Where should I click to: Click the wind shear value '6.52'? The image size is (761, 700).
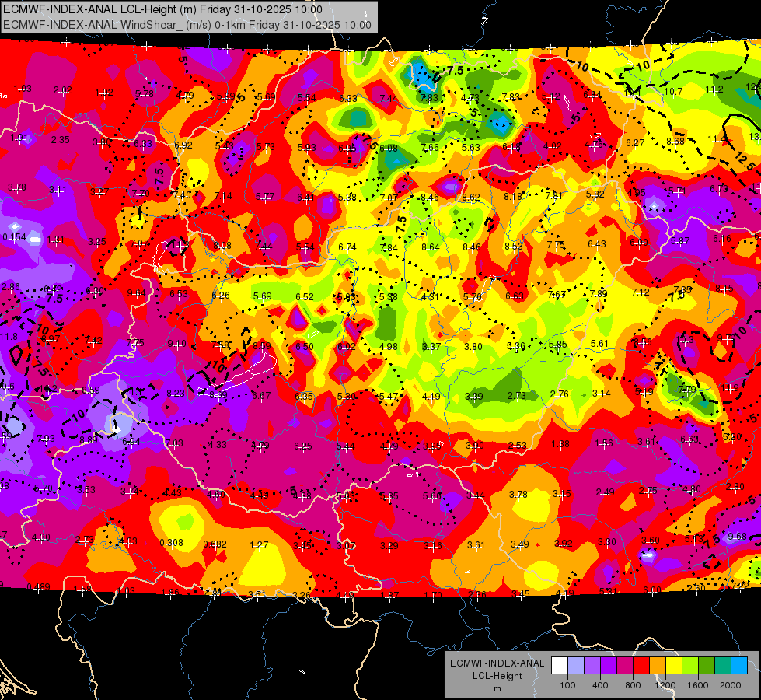305,297
